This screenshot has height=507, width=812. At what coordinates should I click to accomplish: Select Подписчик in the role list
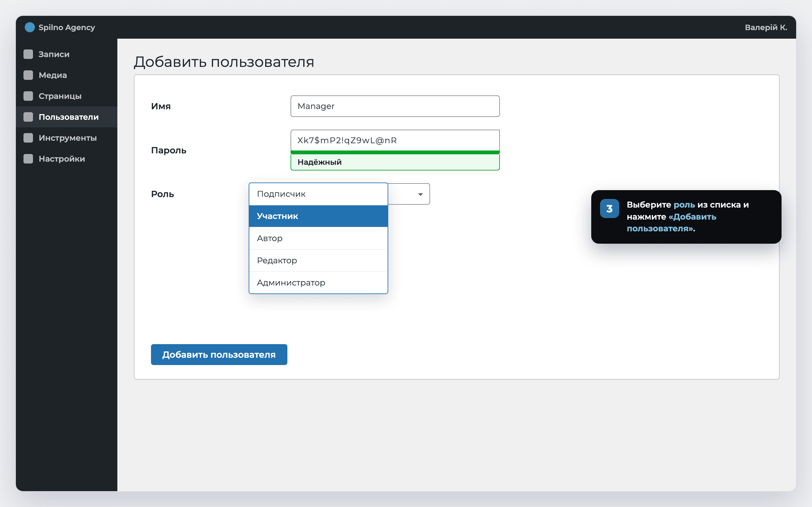coord(318,194)
